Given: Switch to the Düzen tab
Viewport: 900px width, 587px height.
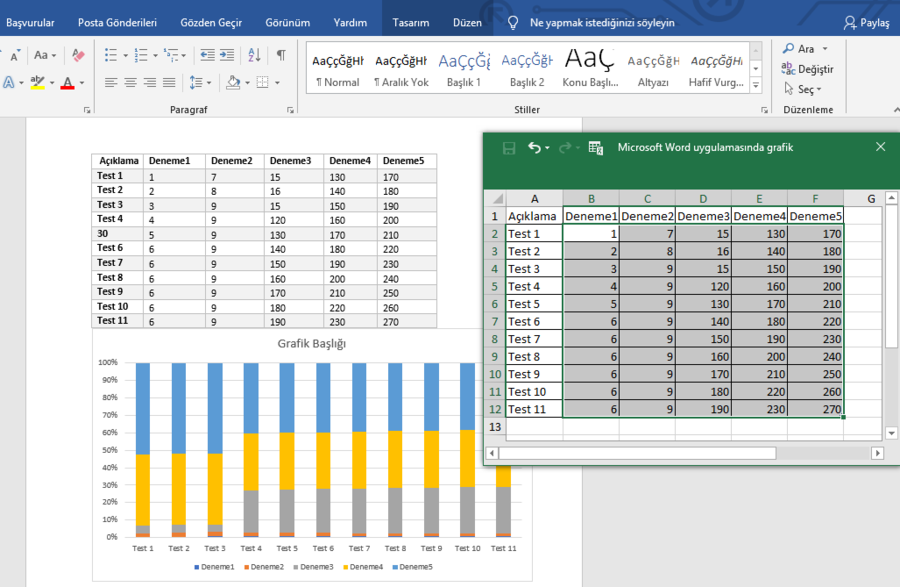Looking at the screenshot, I should click(x=467, y=23).
